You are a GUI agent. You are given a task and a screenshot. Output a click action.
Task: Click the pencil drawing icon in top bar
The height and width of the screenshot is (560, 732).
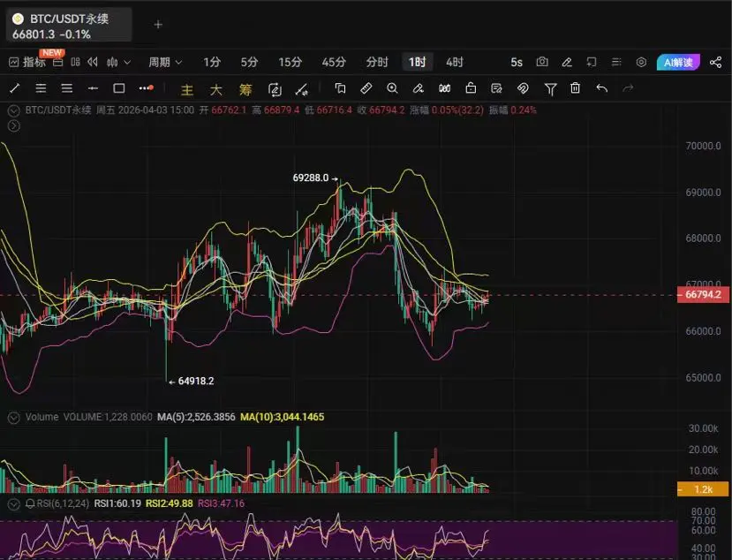tap(567, 62)
